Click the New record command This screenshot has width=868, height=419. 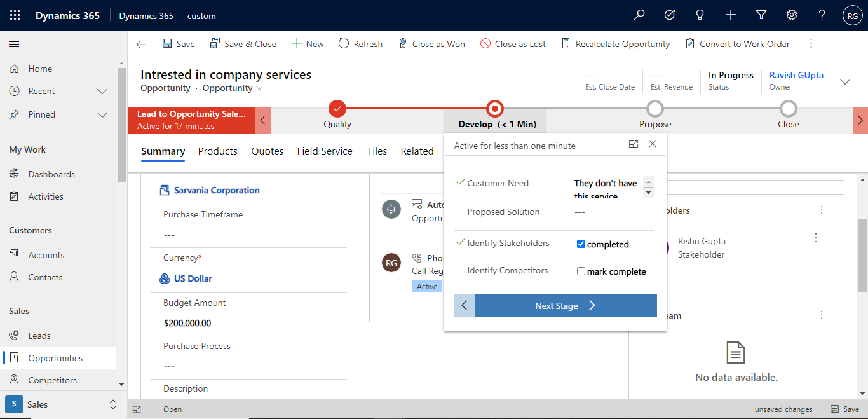[x=308, y=44]
